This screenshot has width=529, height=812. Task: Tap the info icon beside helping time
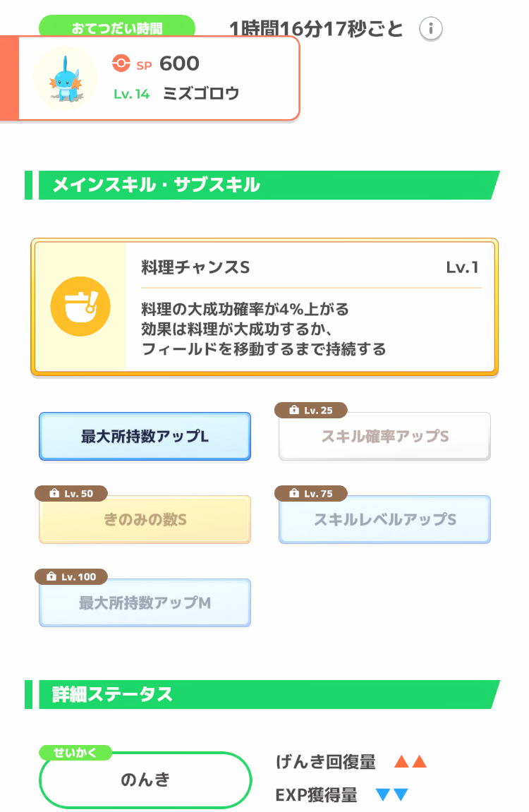[x=431, y=30]
